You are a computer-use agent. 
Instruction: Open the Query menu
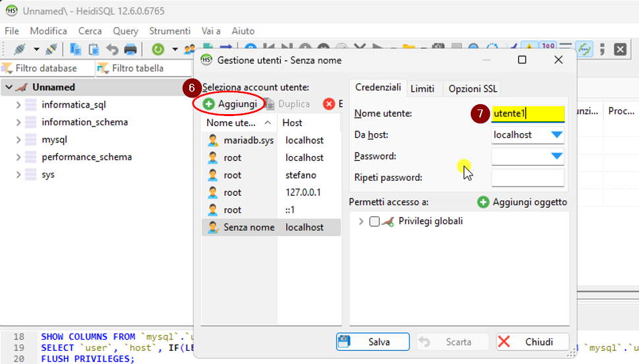pos(125,31)
